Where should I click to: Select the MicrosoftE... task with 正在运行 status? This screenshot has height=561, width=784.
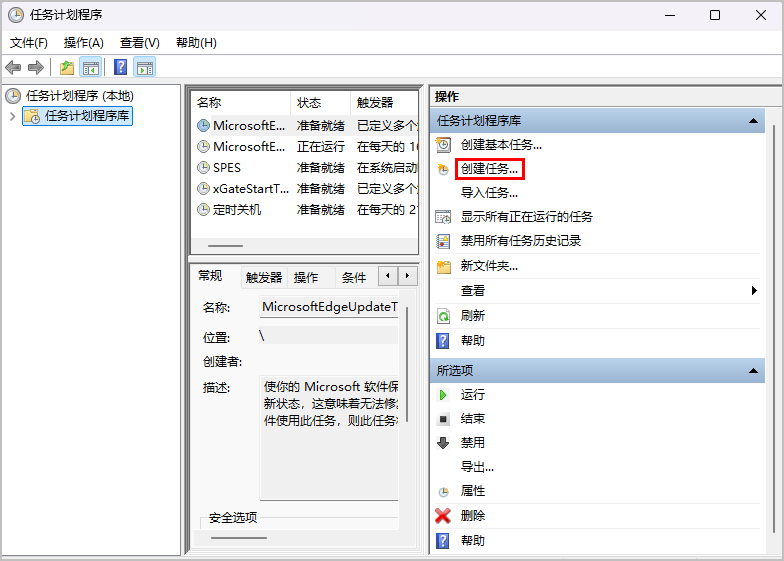(x=306, y=146)
